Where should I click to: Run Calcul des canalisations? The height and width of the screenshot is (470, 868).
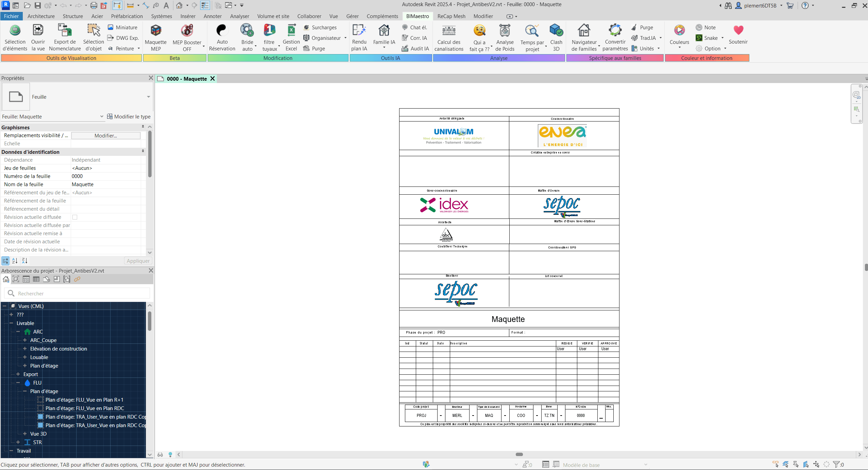pos(449,37)
